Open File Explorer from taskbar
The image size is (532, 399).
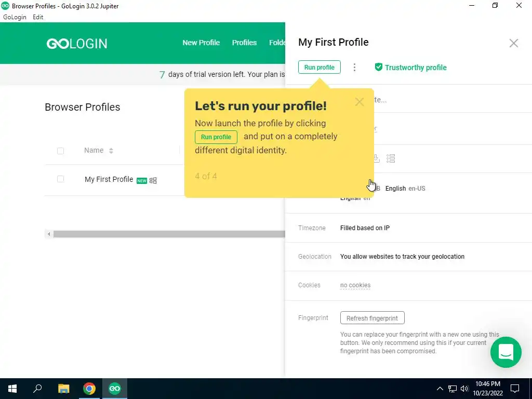pos(63,389)
